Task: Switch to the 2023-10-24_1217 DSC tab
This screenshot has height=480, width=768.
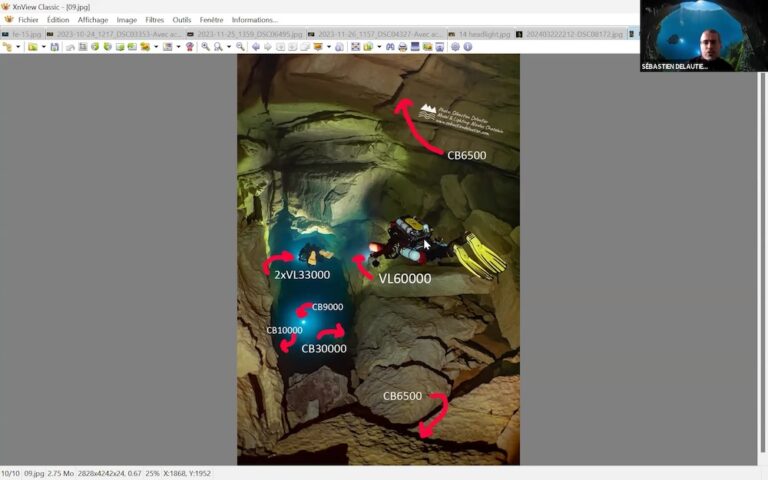Action: [x=114, y=34]
